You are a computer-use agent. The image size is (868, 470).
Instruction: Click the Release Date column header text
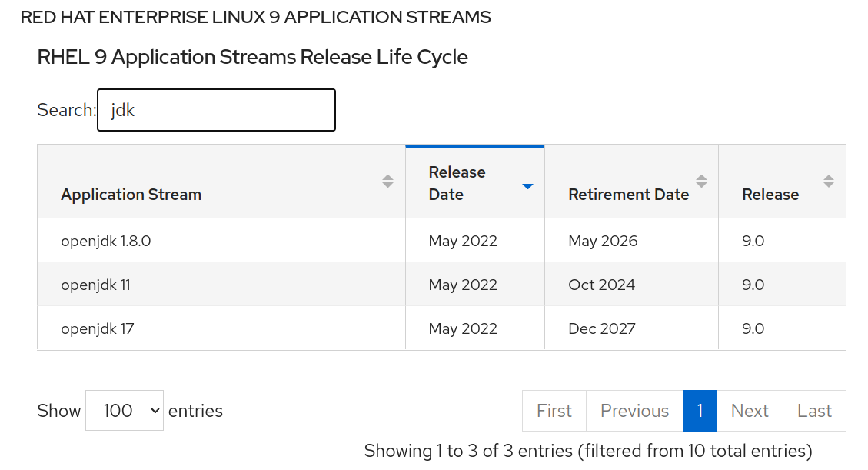pos(457,183)
